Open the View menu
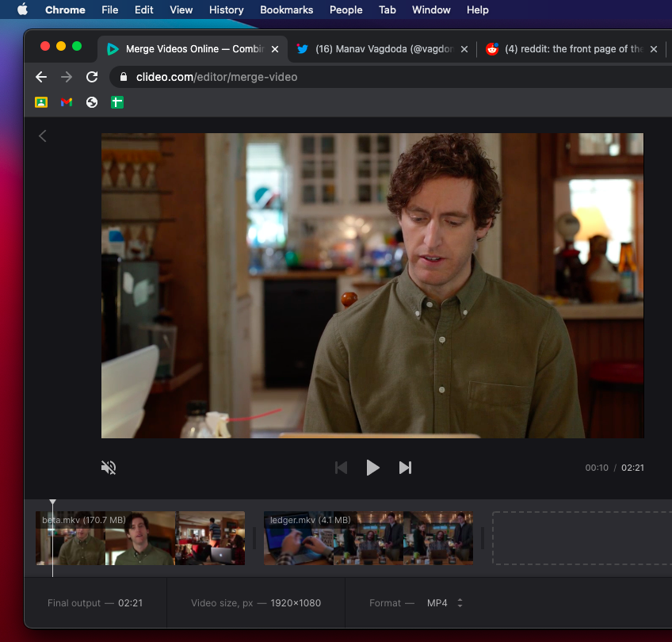Viewport: 672px width, 642px height. coord(181,10)
